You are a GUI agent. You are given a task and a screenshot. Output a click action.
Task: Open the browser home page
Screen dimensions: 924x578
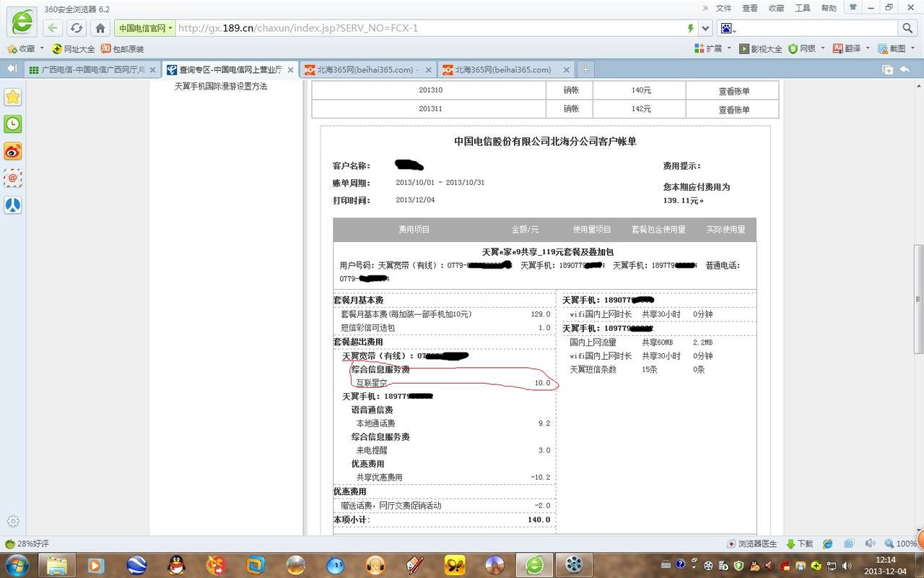pyautogui.click(x=100, y=28)
